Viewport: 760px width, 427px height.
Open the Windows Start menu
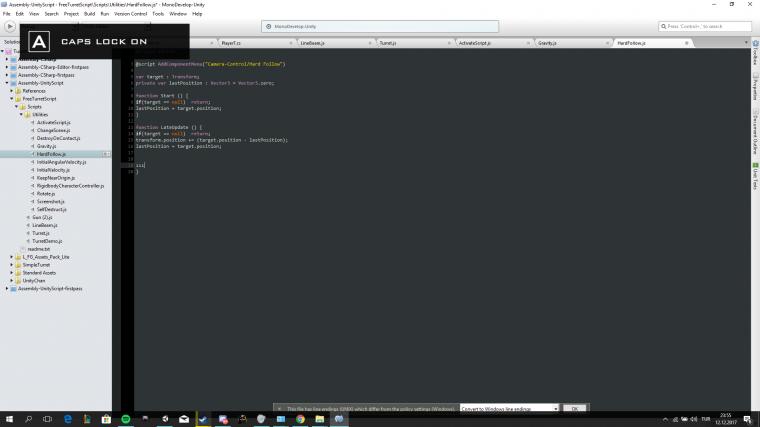pos(9,419)
